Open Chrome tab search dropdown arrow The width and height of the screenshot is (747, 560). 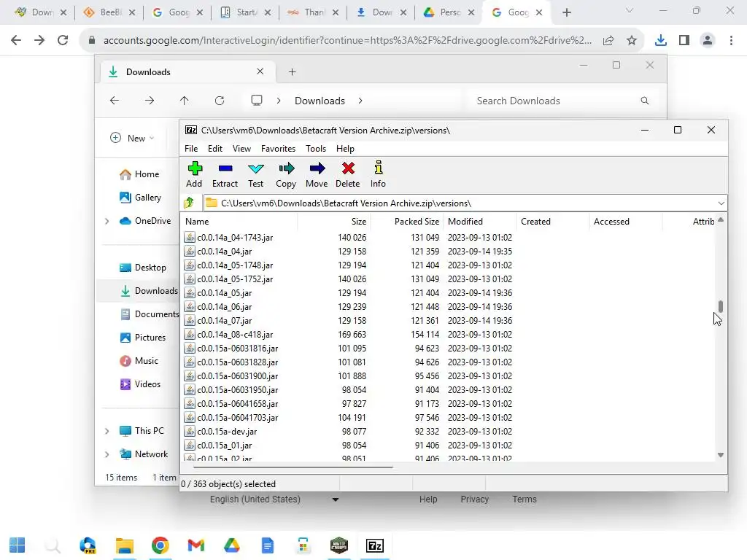tap(630, 11)
